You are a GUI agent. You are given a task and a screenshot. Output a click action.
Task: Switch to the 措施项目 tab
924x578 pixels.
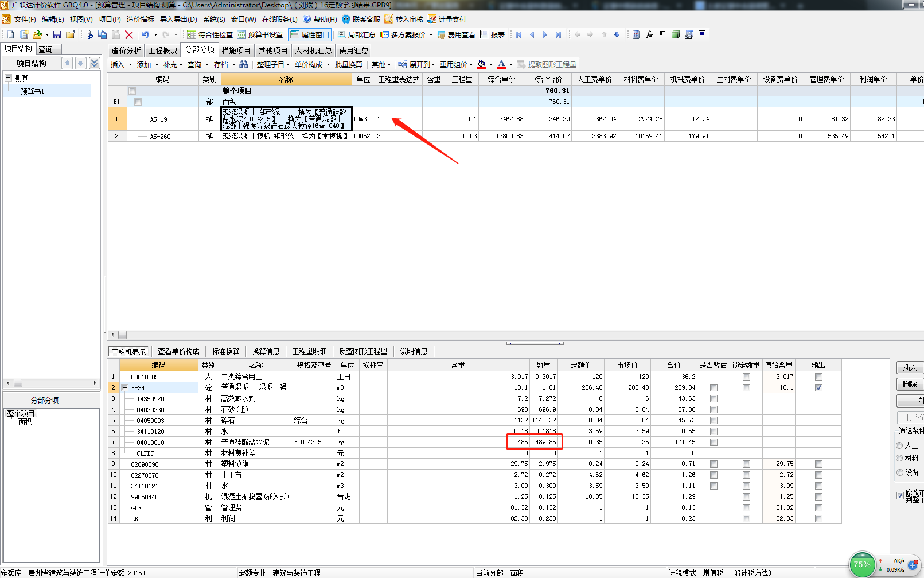tap(236, 51)
